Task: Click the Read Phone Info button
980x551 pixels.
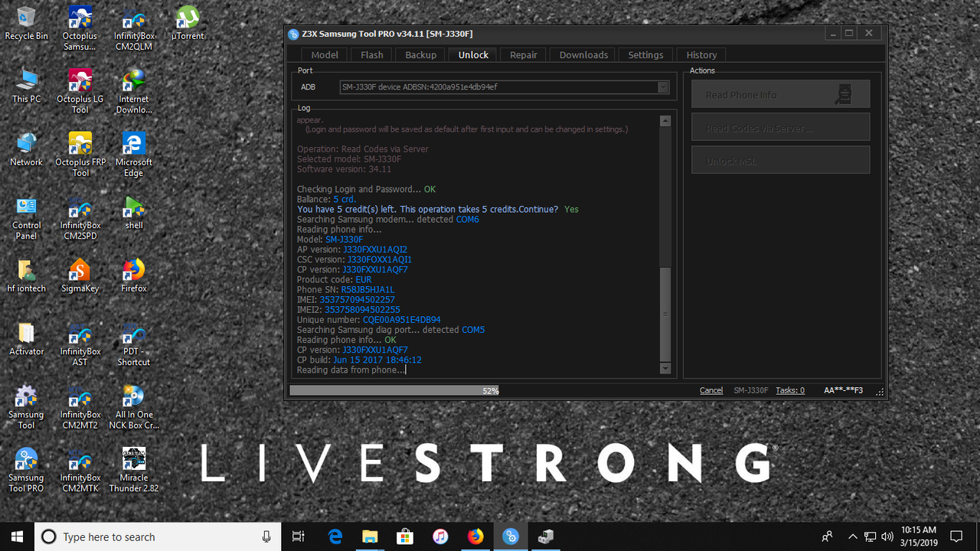Action: [x=780, y=95]
